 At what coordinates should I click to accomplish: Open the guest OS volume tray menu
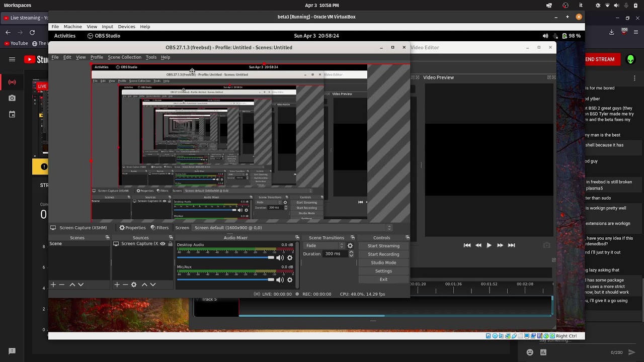click(x=545, y=36)
